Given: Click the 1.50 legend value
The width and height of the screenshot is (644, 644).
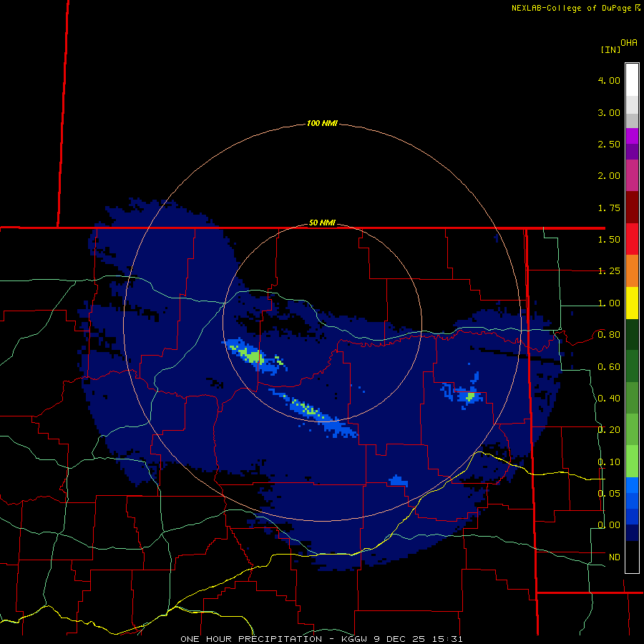Looking at the screenshot, I should (x=609, y=240).
